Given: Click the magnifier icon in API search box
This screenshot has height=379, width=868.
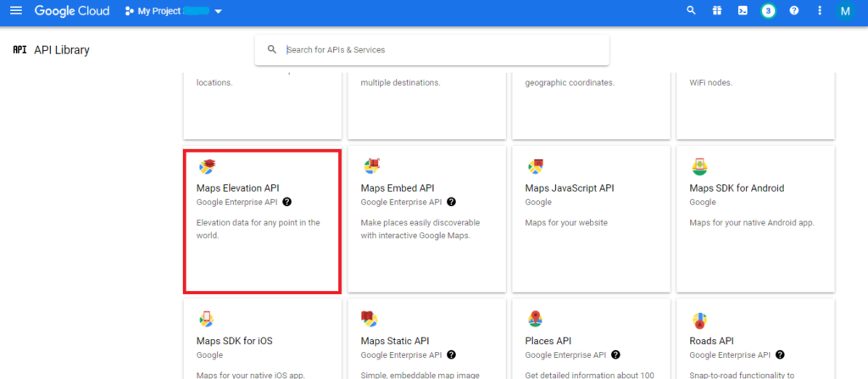Looking at the screenshot, I should (272, 49).
